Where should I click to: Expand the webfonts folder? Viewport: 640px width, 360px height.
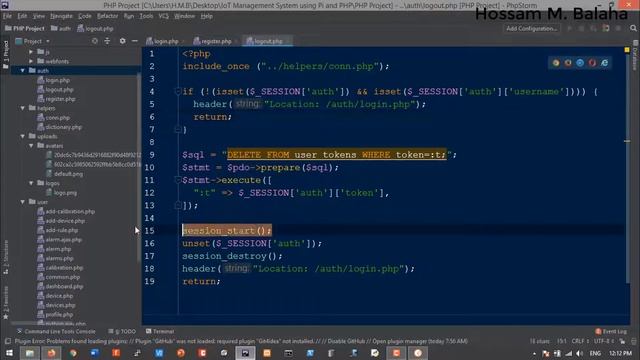(x=31, y=61)
